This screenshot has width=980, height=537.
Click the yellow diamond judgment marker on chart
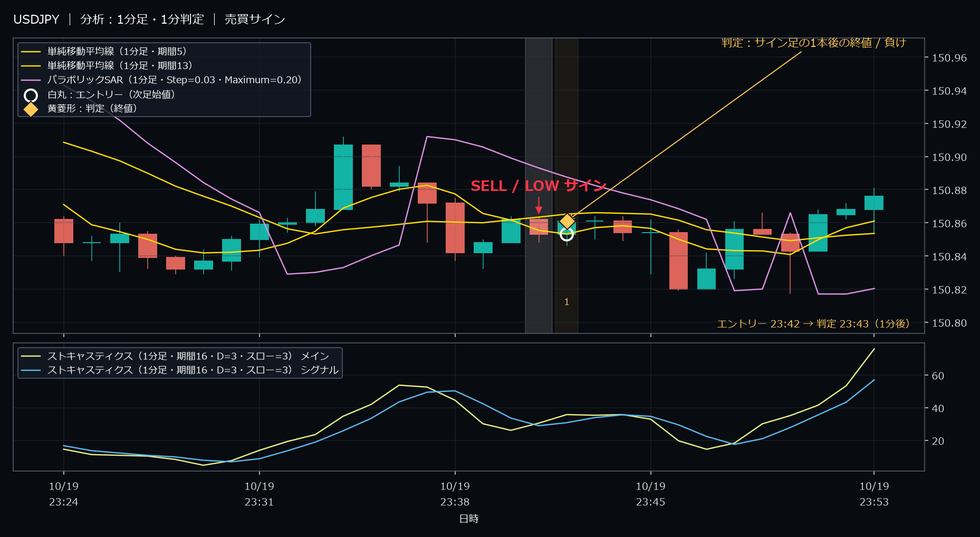(x=567, y=222)
